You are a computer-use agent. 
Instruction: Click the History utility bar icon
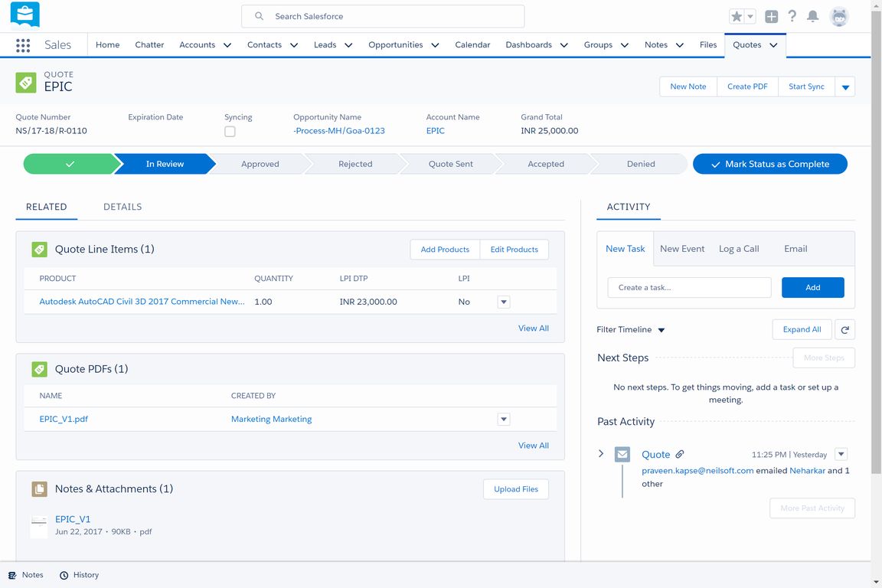64,575
